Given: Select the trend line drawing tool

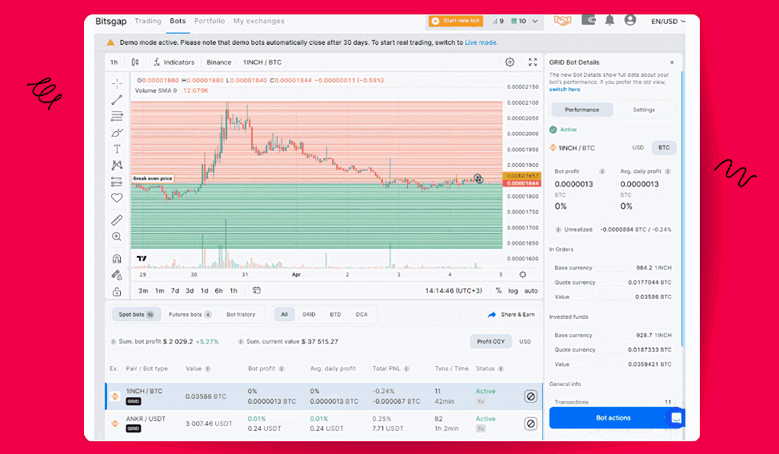Looking at the screenshot, I should tap(117, 100).
